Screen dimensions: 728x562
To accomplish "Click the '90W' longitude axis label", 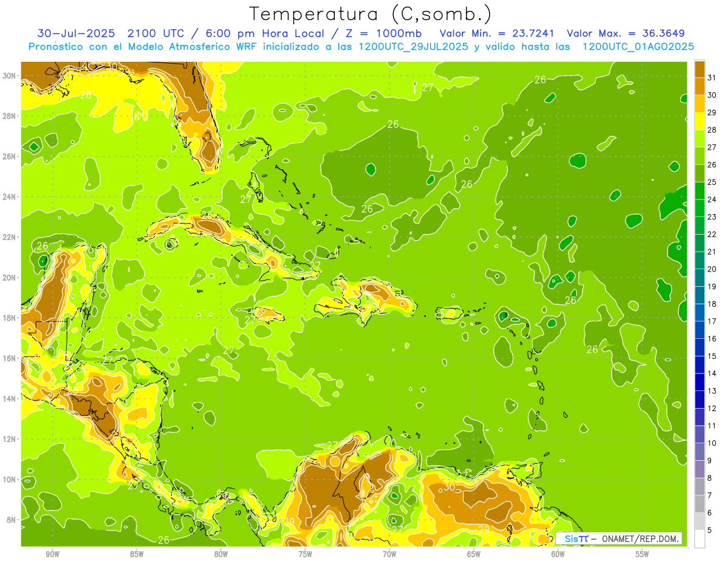I will coord(52,554).
